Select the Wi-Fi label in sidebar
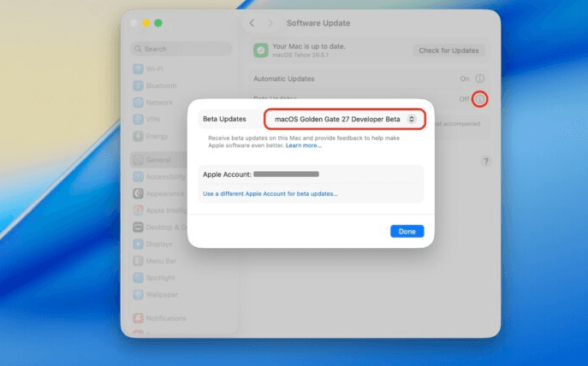The height and width of the screenshot is (366, 588). [154, 69]
